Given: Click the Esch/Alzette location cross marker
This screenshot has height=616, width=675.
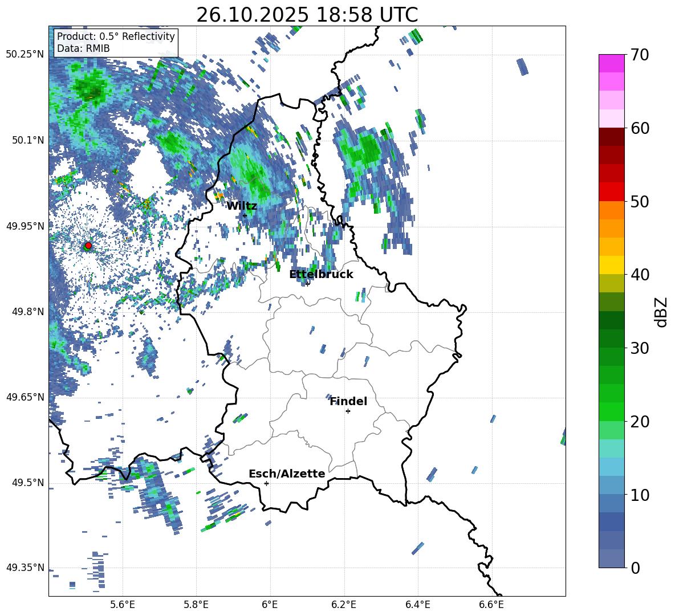Looking at the screenshot, I should (x=266, y=483).
